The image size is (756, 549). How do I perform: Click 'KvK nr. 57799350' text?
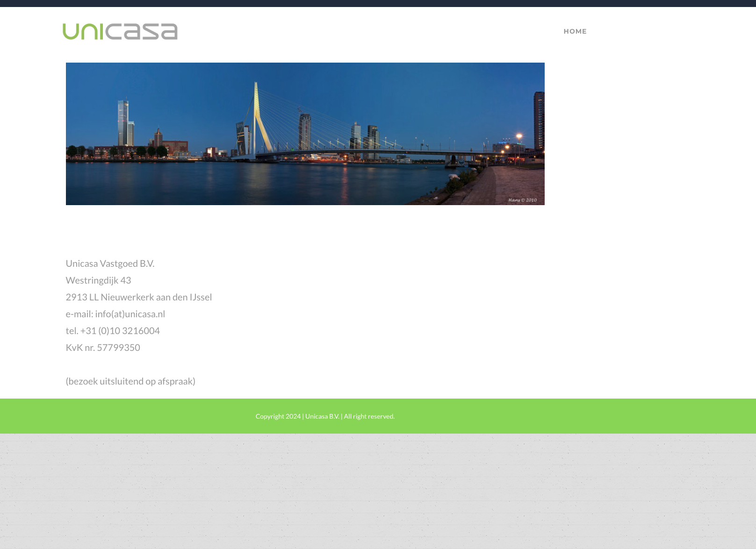point(103,348)
